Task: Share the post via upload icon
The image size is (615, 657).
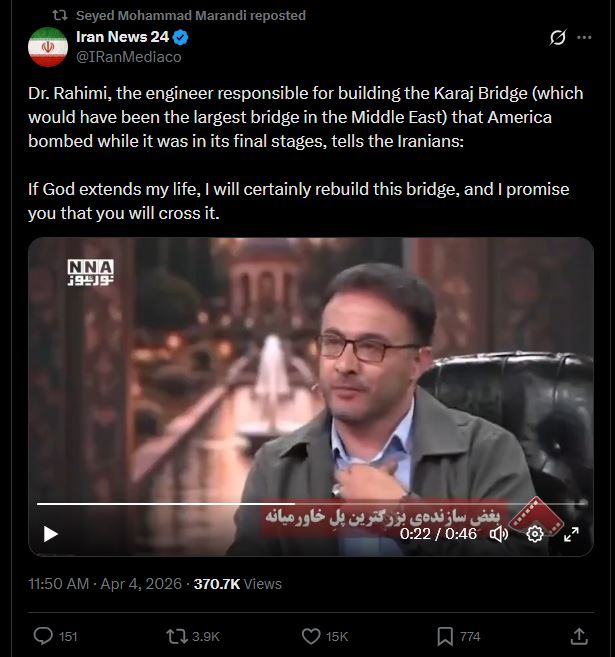Action: (x=579, y=636)
